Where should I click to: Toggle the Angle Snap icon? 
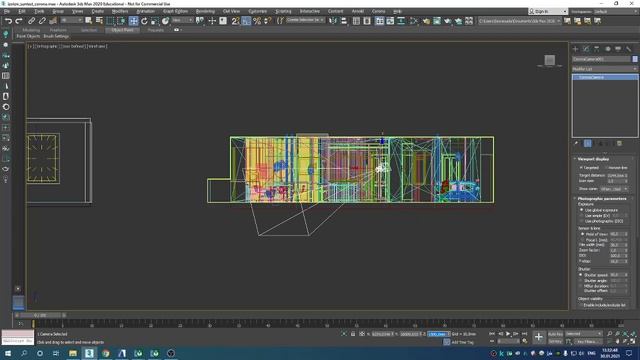[x=246, y=20]
